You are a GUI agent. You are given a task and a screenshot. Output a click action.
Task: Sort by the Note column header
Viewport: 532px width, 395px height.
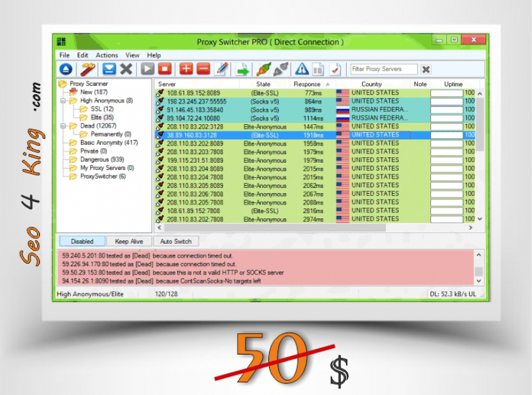420,84
